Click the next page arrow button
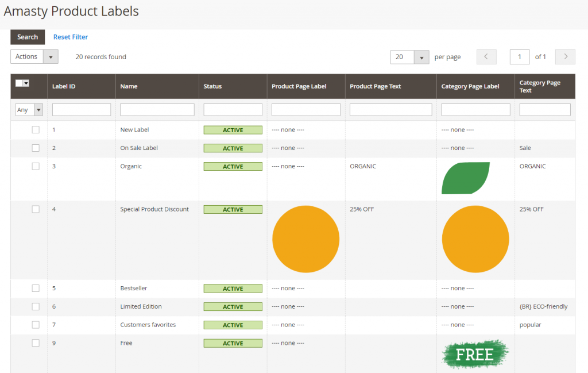This screenshot has width=588, height=373. coord(566,57)
